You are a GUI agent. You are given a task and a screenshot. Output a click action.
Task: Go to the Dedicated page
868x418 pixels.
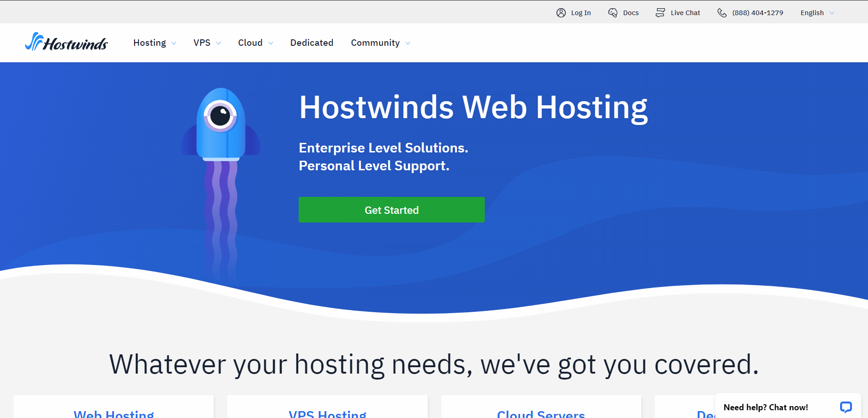click(312, 43)
